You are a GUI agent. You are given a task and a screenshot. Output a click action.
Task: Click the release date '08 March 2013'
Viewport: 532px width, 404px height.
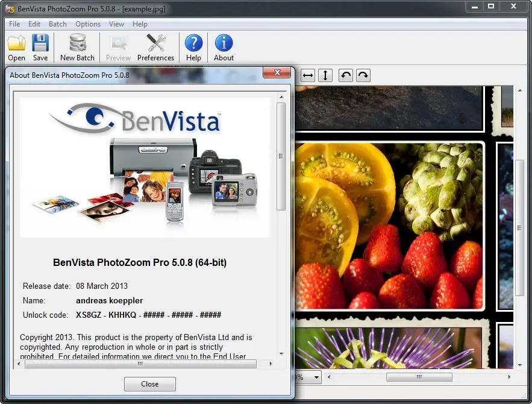pyautogui.click(x=102, y=286)
